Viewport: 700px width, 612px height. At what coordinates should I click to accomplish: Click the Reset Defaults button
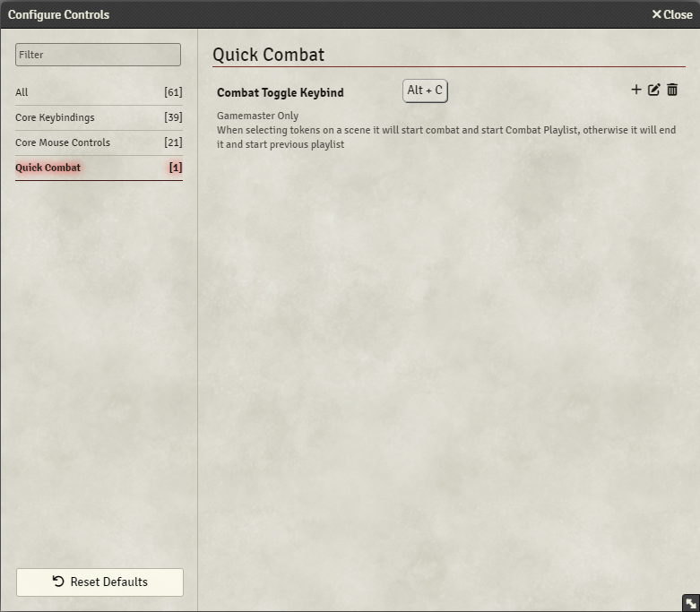pos(100,582)
